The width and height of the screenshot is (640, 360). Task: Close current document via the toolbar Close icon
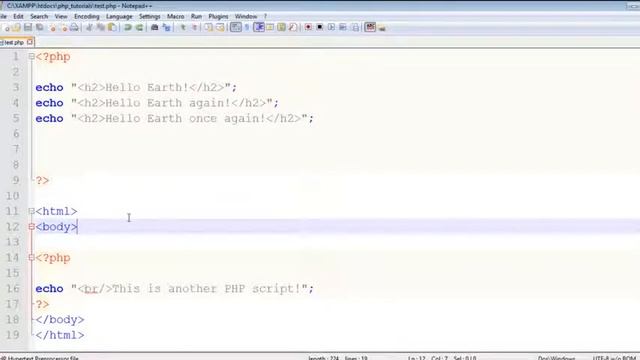52,28
